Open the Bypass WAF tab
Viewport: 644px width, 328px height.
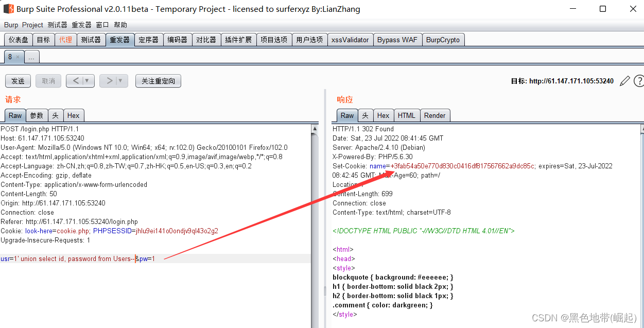[397, 40]
